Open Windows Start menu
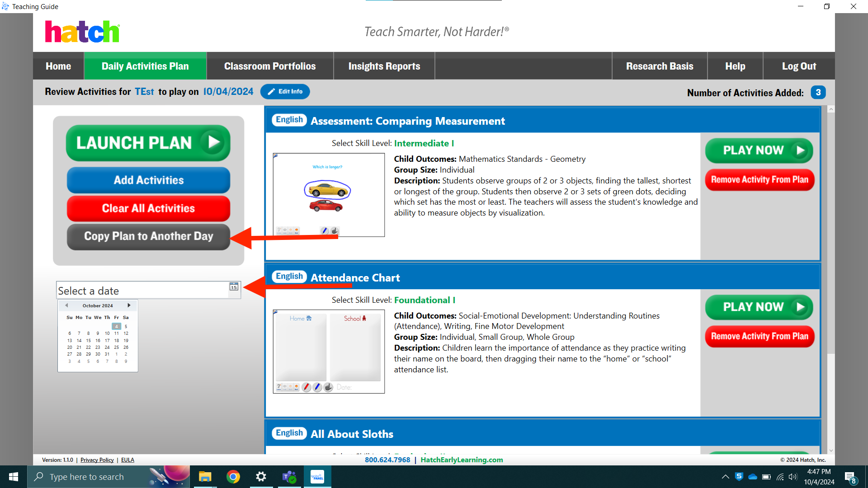The image size is (868, 488). click(14, 477)
